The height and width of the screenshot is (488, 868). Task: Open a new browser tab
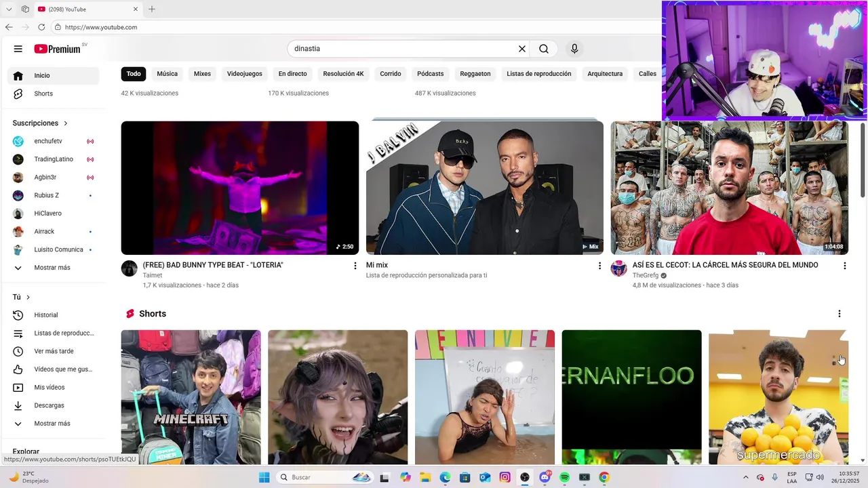point(152,9)
